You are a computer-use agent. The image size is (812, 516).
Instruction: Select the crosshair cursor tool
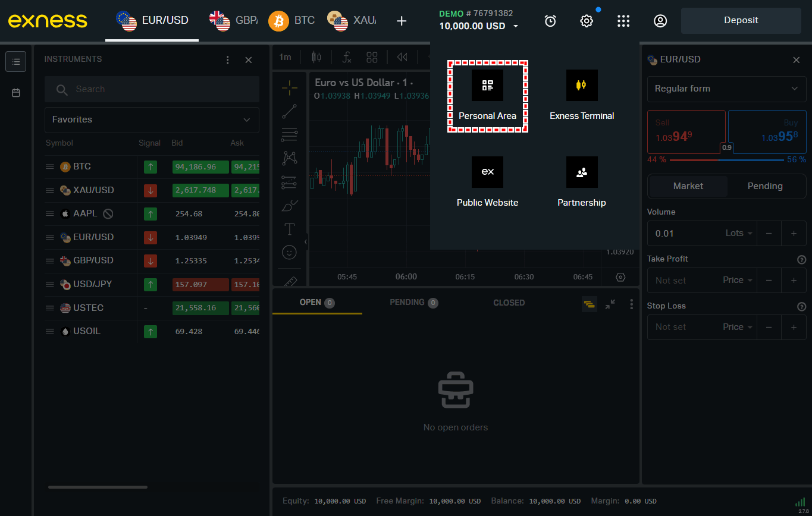(290, 88)
